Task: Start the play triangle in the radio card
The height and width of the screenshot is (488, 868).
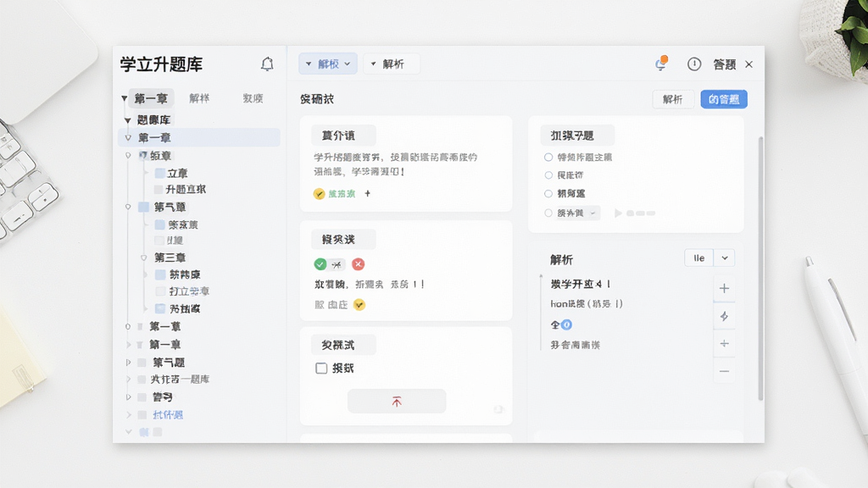Action: 618,213
